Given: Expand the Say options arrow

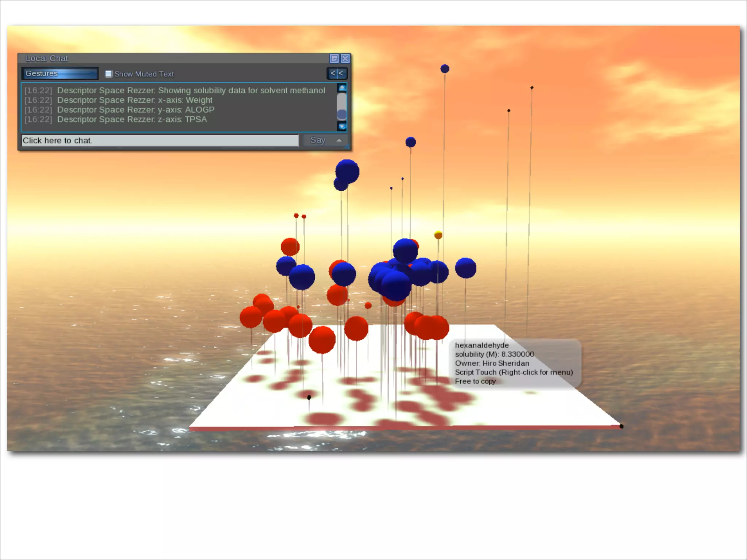Looking at the screenshot, I should [x=339, y=140].
